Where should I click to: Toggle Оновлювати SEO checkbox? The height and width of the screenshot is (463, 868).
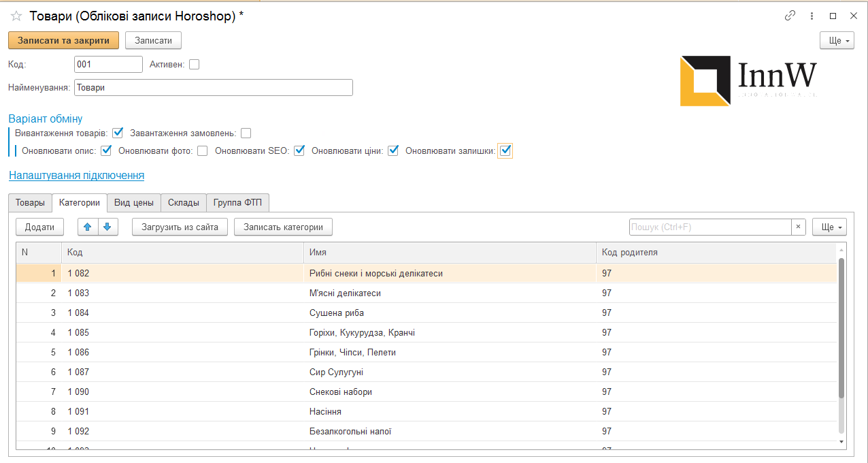pos(299,150)
